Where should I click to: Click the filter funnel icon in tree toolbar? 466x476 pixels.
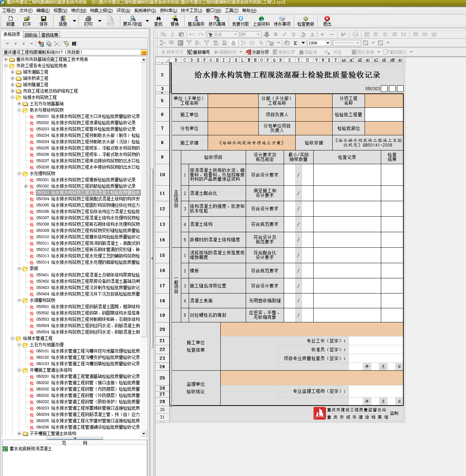[66, 44]
